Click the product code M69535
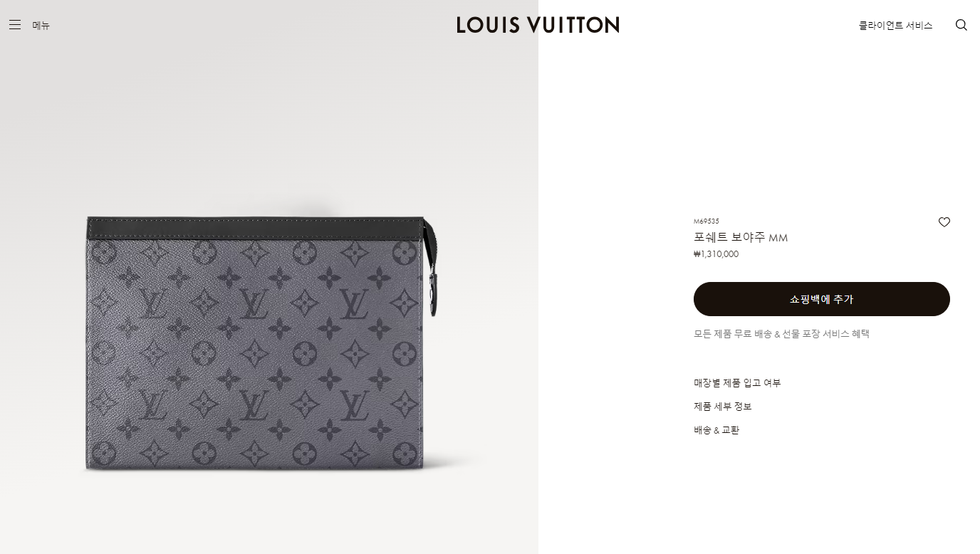Screen dimensions: 980x554 (707, 221)
